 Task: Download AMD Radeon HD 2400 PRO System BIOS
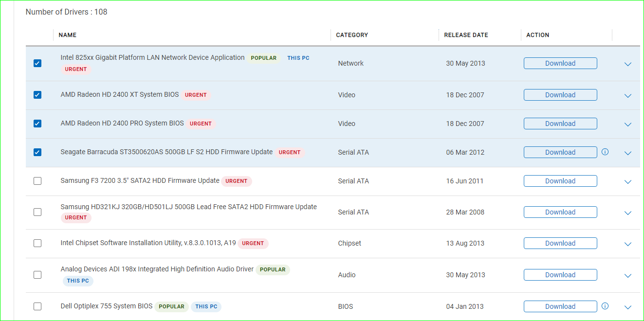(560, 124)
